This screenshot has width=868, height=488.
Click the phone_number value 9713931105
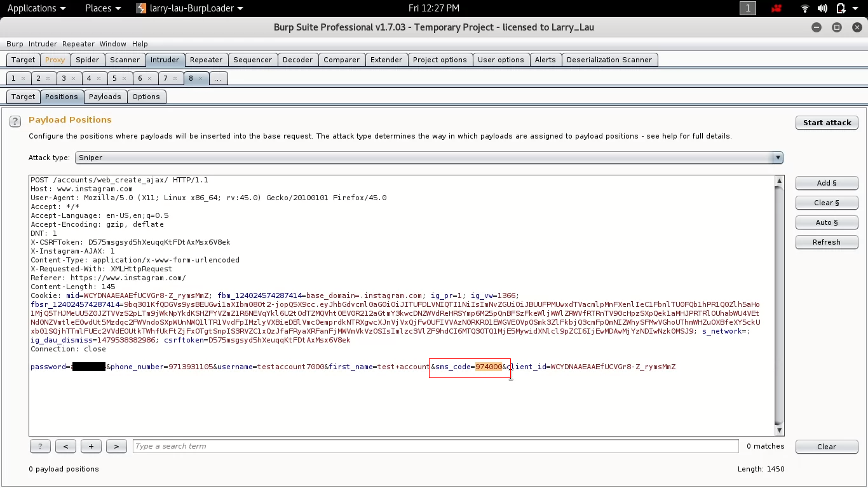(x=191, y=367)
